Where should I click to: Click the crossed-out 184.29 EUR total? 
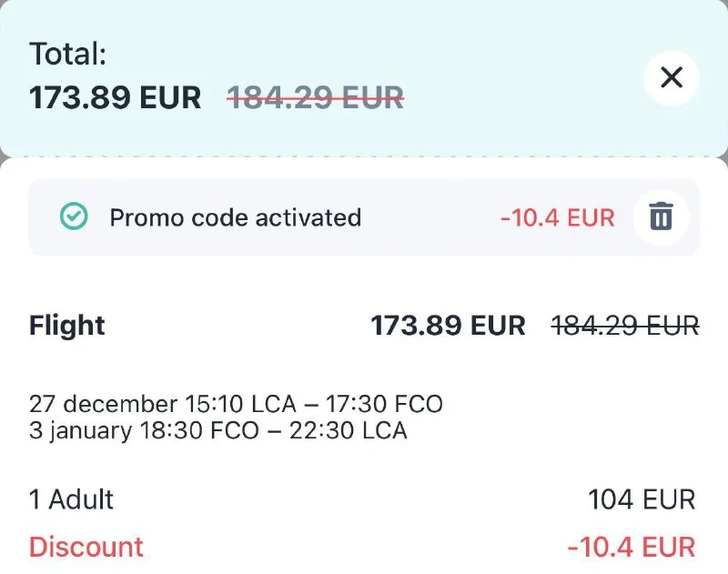315,97
